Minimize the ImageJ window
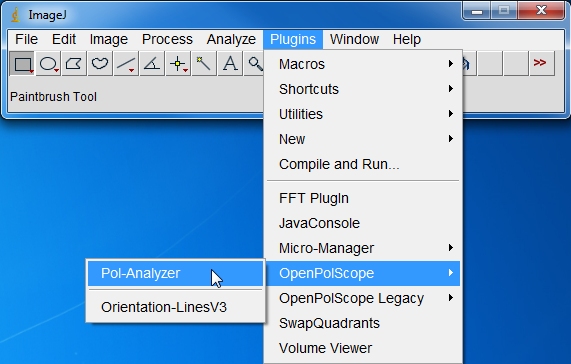 pyautogui.click(x=477, y=11)
